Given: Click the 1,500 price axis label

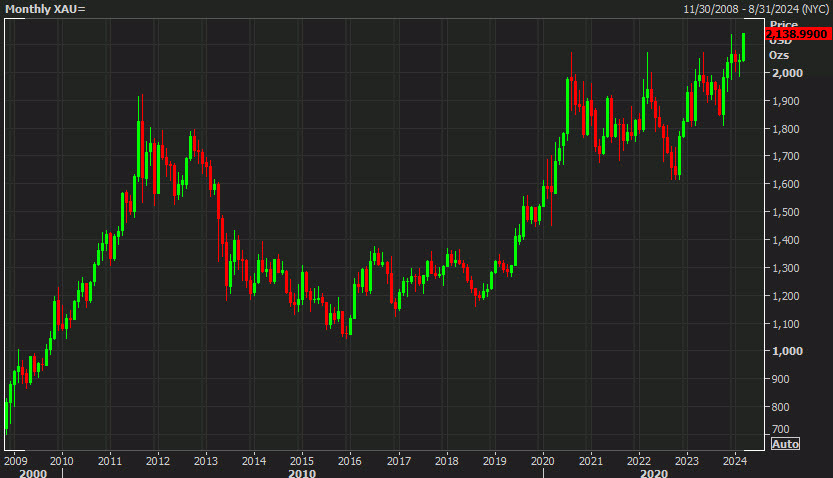Looking at the screenshot, I should [x=786, y=212].
